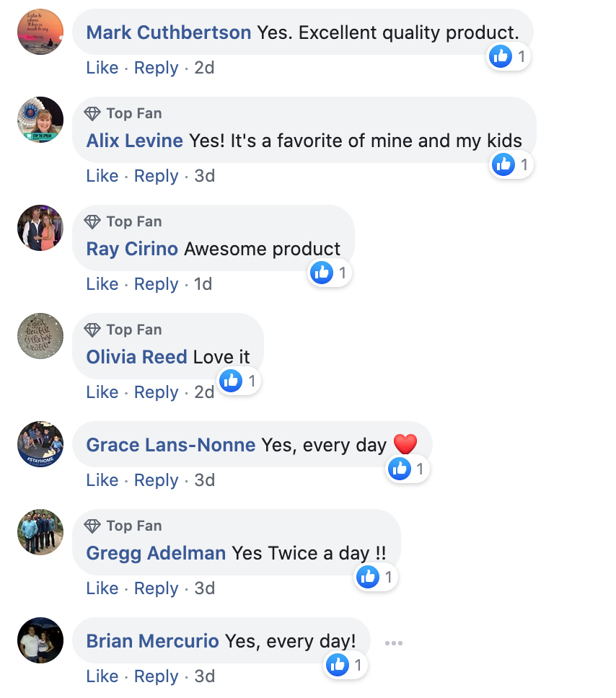Like Olivia Reed's comment

pos(102,392)
